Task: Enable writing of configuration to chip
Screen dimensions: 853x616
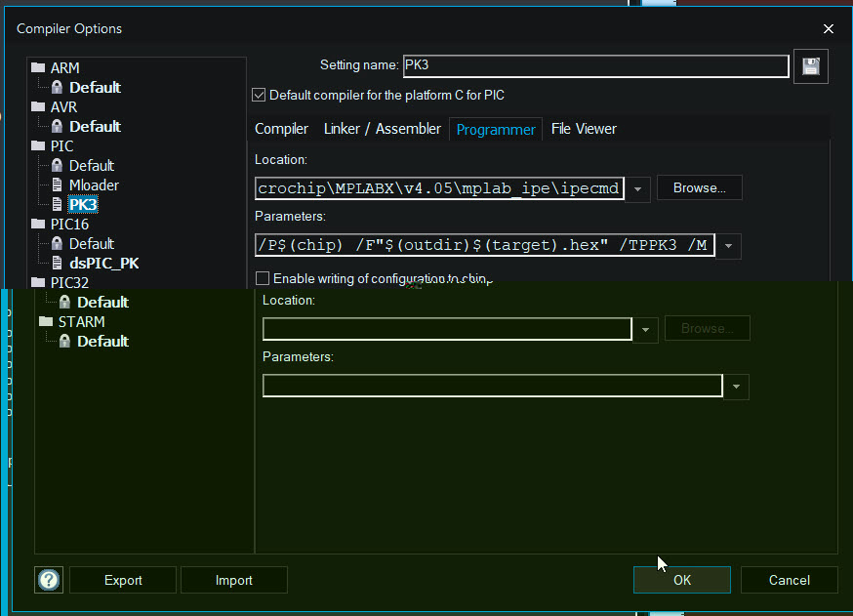Action: (x=263, y=278)
